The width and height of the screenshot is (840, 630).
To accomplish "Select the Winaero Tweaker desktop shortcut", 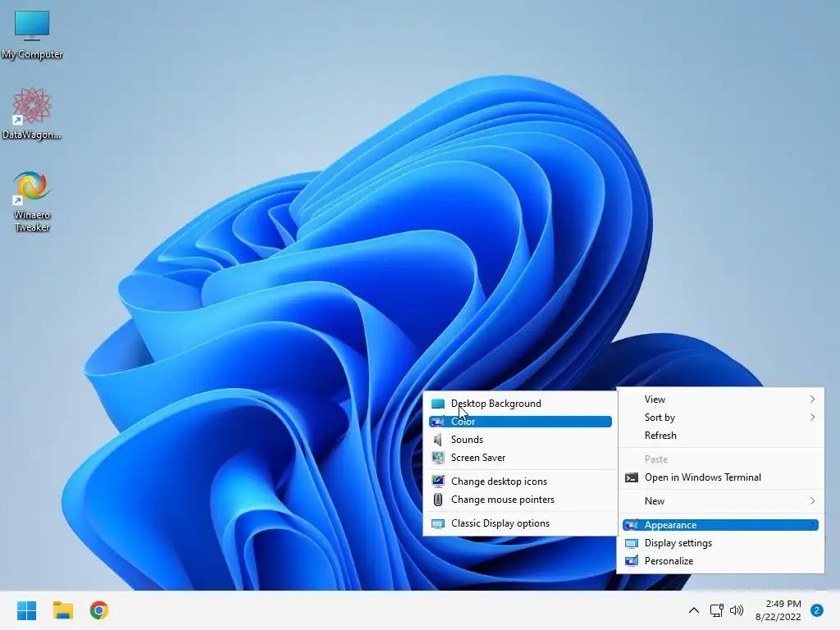I will pos(32,202).
